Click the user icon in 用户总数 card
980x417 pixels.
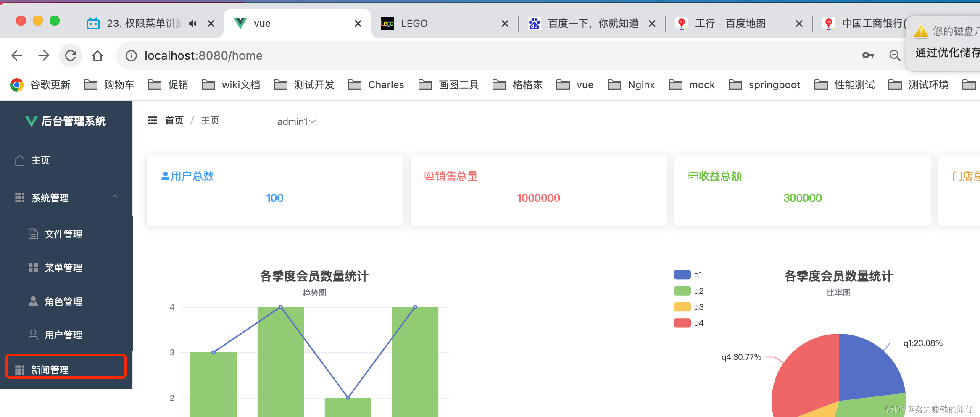point(166,176)
